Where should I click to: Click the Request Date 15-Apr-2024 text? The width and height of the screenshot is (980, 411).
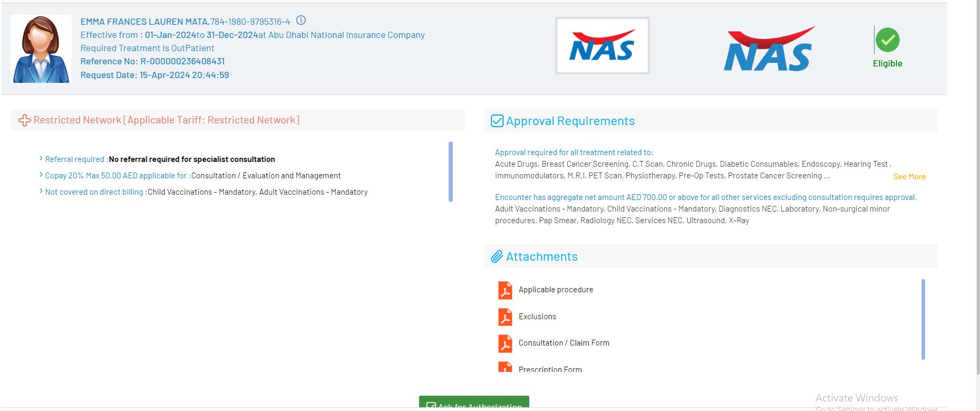tap(154, 75)
